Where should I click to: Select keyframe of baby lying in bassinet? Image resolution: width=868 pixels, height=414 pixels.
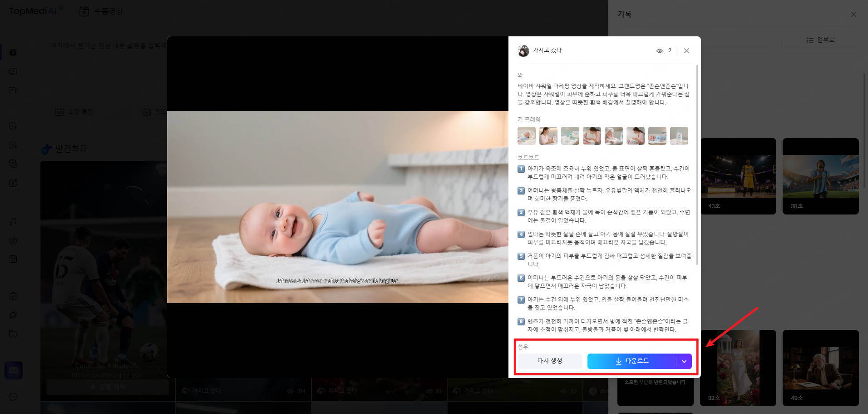527,136
